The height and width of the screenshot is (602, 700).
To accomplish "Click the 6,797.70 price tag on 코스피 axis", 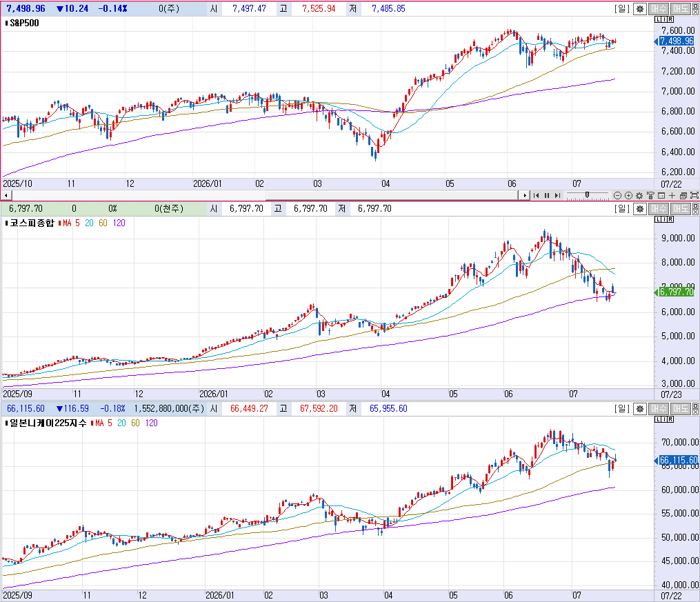I will pyautogui.click(x=677, y=292).
